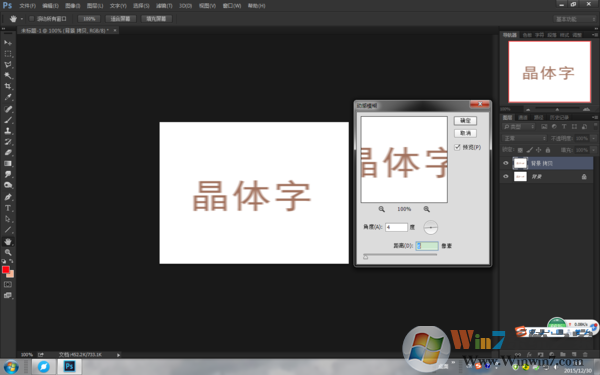This screenshot has width=600, height=375.
Task: Select the History Brush tool
Action: 8,142
